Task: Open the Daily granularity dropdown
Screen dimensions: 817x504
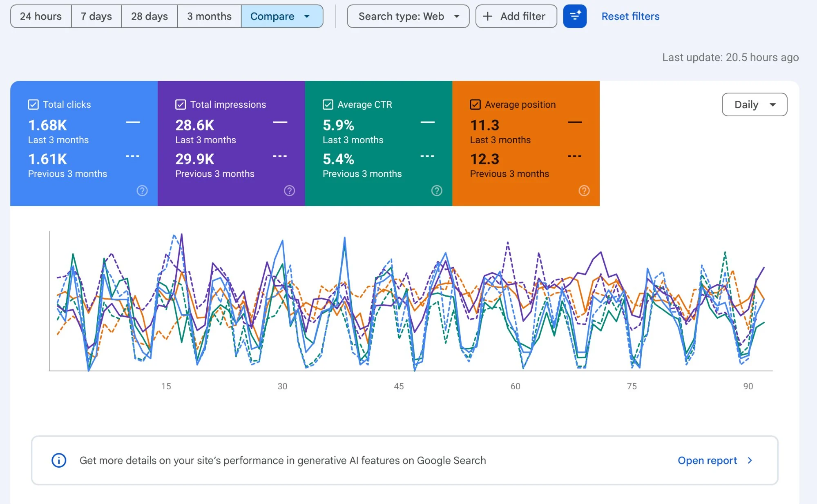Action: pos(754,104)
